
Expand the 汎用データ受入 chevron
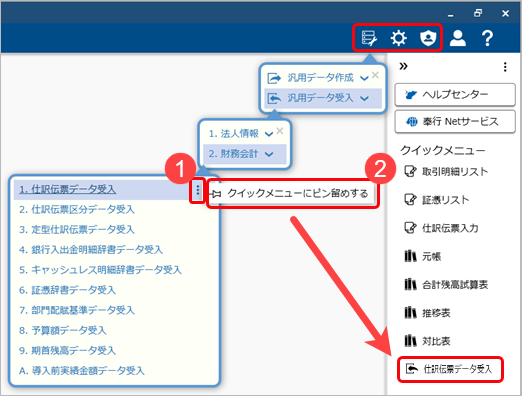click(x=364, y=99)
